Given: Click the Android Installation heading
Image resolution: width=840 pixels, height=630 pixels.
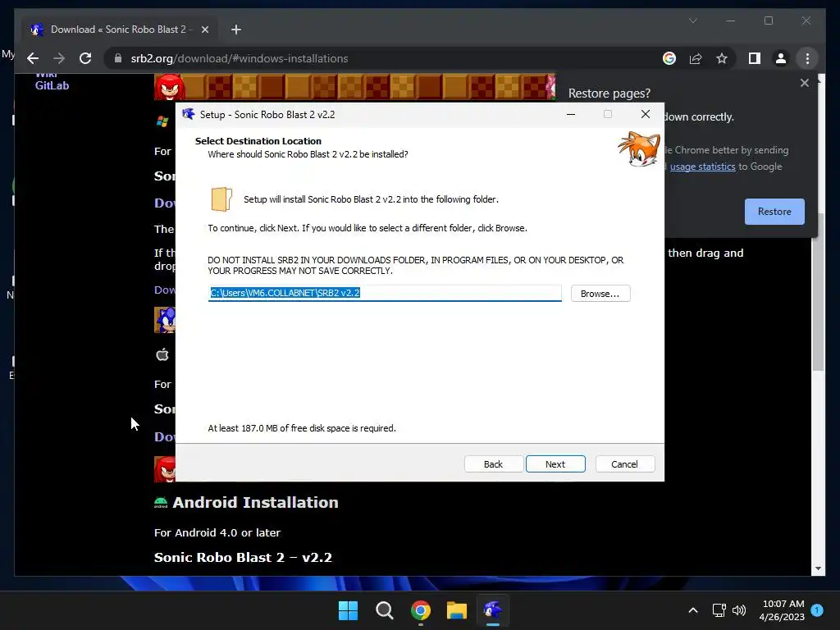Looking at the screenshot, I should point(256,503).
